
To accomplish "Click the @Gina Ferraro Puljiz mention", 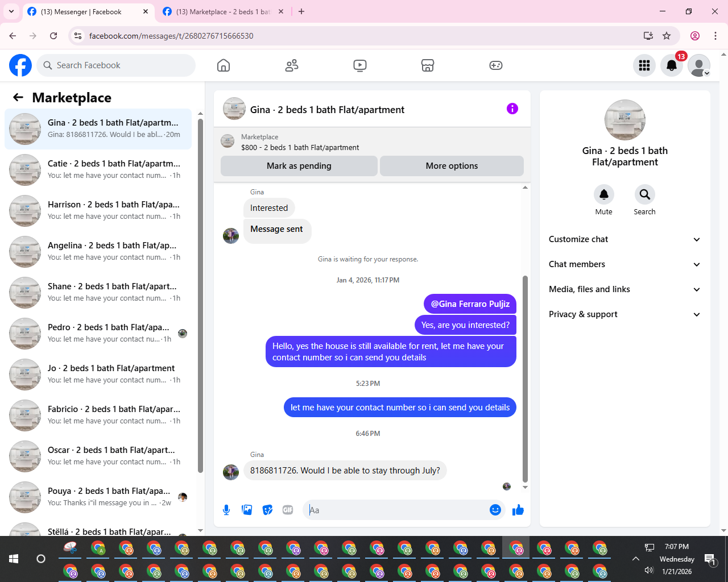I will [470, 304].
